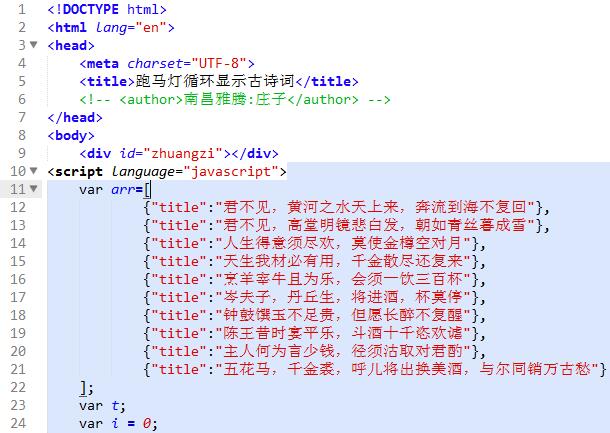Click line number 9 in the gutter
The image size is (610, 433).
coord(22,154)
